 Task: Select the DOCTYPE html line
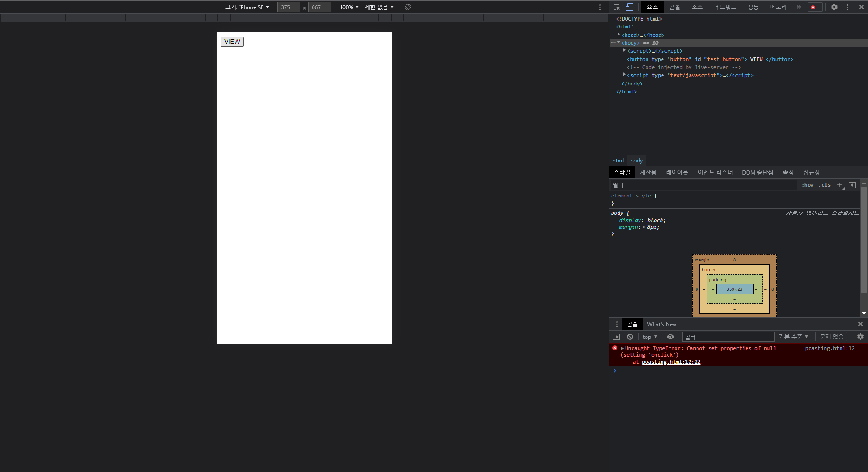(x=639, y=19)
